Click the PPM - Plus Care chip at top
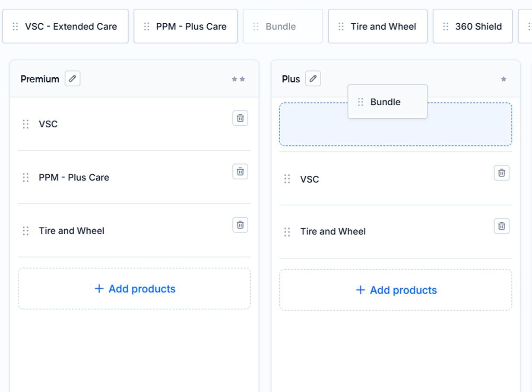 [186, 26]
